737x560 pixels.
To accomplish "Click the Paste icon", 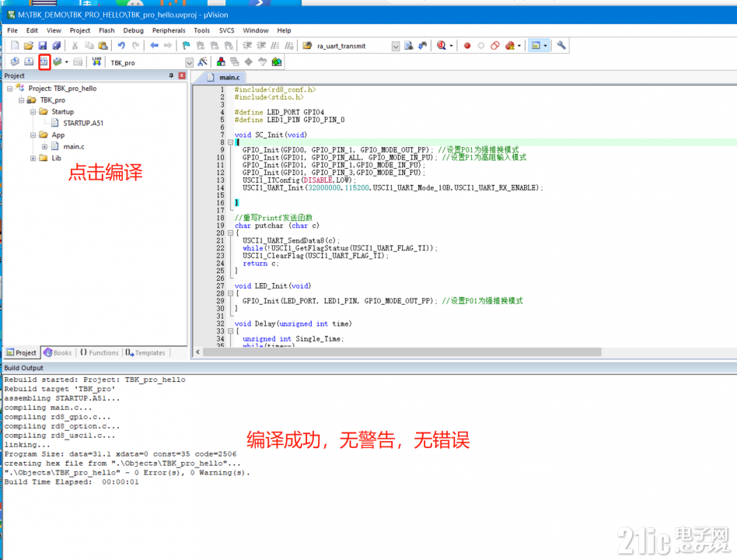I will coord(103,46).
